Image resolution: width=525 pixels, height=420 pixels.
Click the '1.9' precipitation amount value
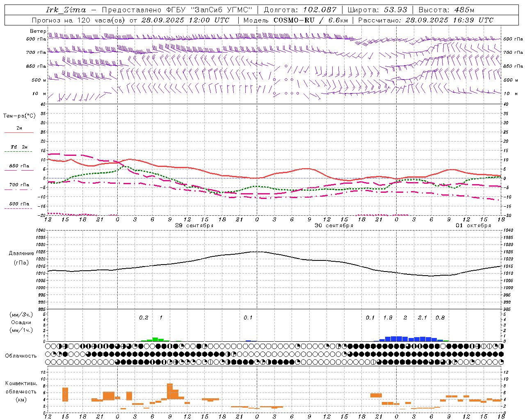tap(388, 318)
